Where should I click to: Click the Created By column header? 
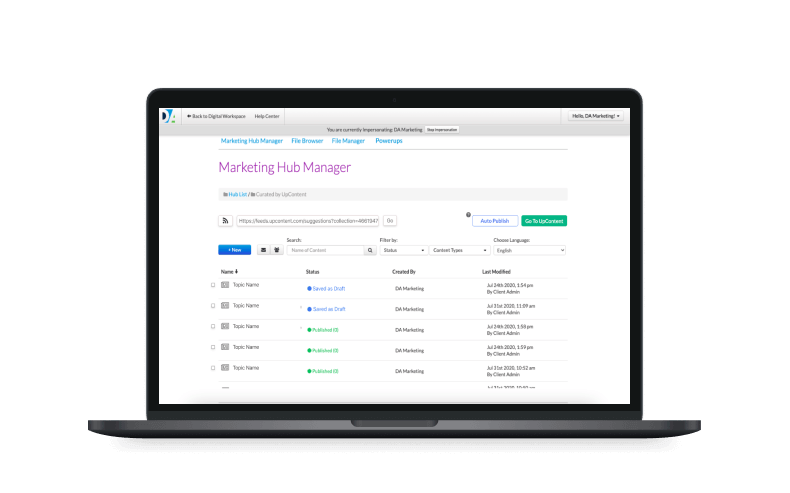click(404, 272)
